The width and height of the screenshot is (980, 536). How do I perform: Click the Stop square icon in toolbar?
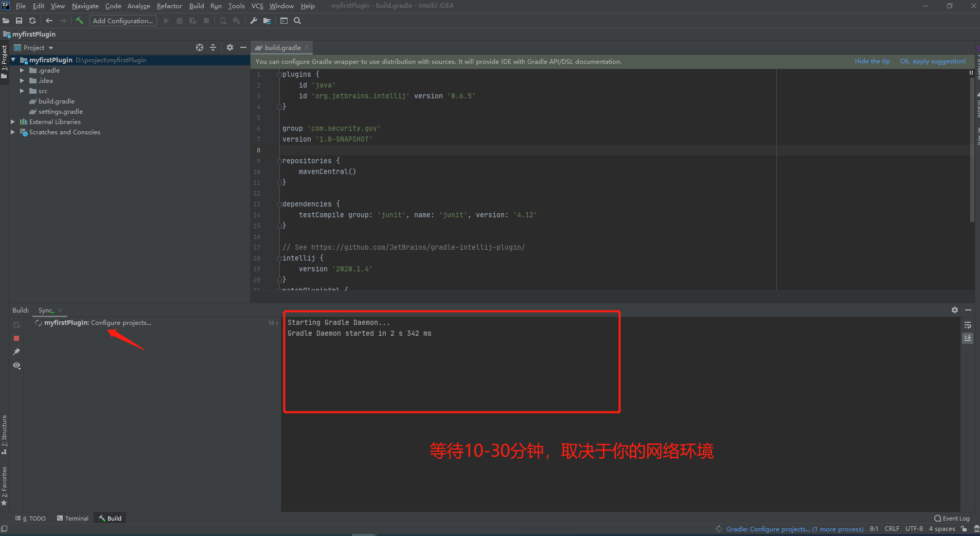[x=206, y=21]
